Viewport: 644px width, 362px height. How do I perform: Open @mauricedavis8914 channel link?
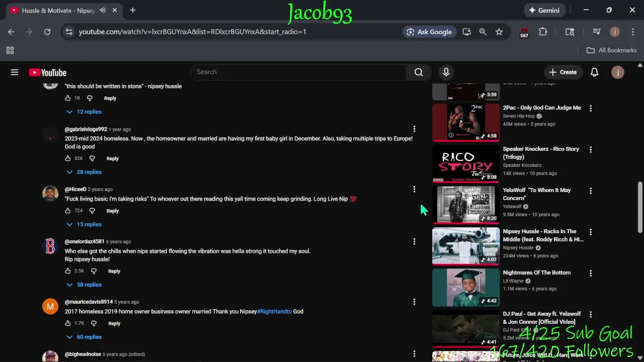point(89,302)
